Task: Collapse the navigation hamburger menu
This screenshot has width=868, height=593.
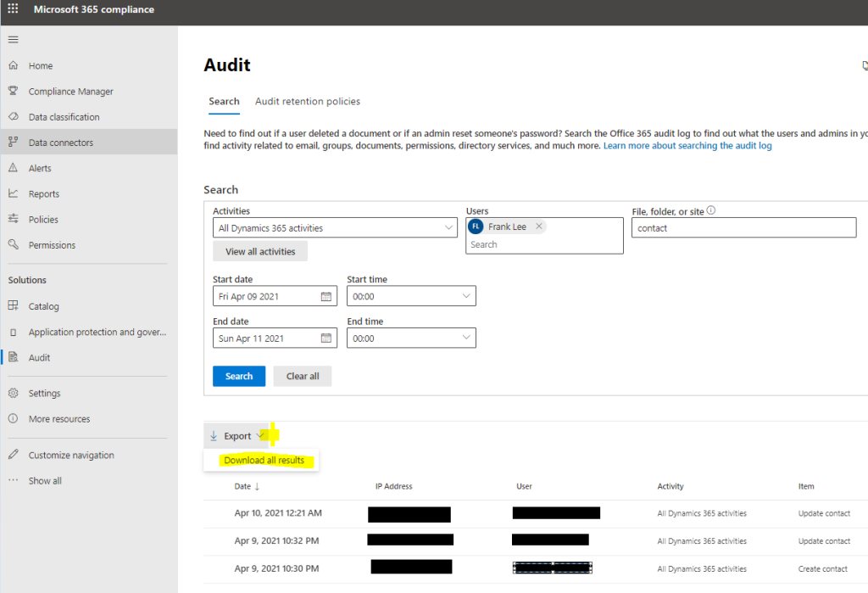Action: (13, 40)
